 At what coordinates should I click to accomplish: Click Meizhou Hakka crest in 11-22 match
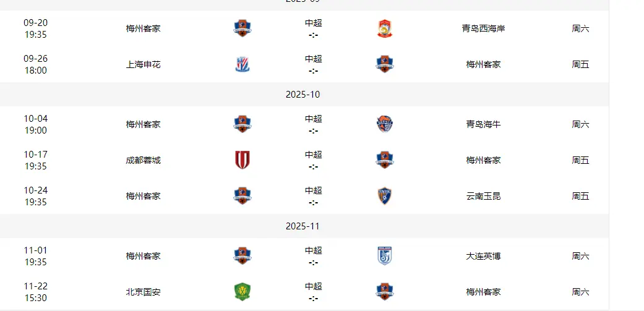tap(385, 292)
